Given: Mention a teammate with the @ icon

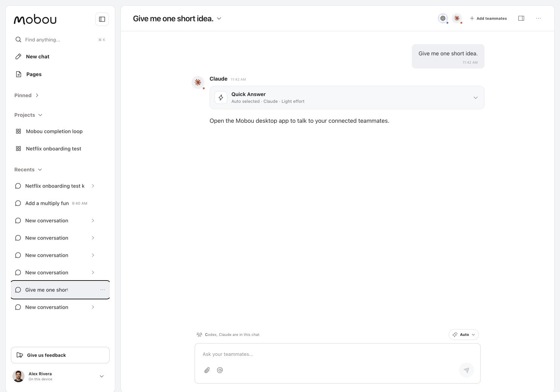Looking at the screenshot, I should pyautogui.click(x=220, y=370).
